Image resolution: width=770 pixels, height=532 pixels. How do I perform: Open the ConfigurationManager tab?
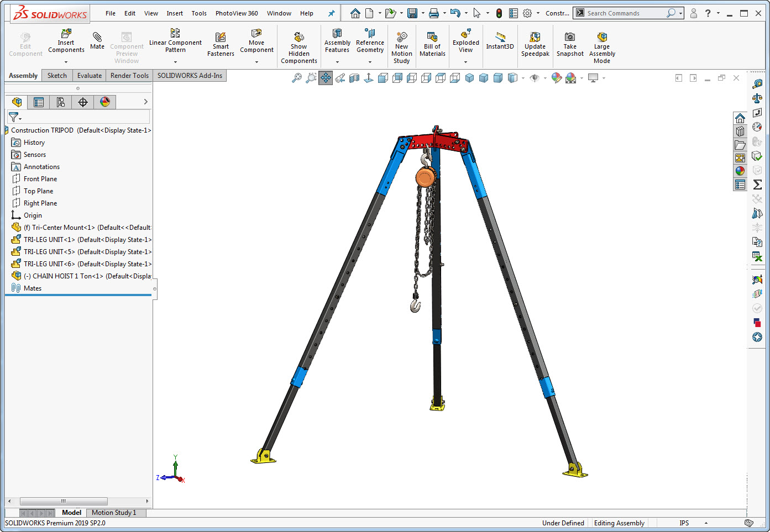tap(61, 102)
